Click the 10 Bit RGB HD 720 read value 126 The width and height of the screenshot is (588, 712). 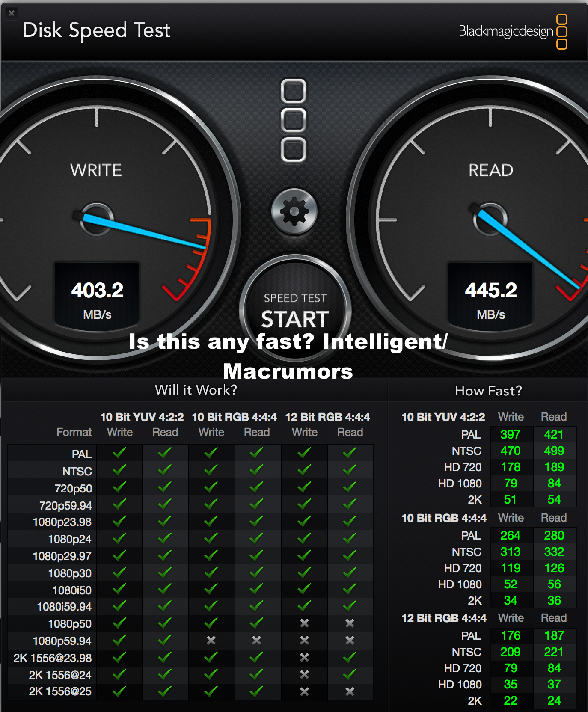click(x=554, y=568)
